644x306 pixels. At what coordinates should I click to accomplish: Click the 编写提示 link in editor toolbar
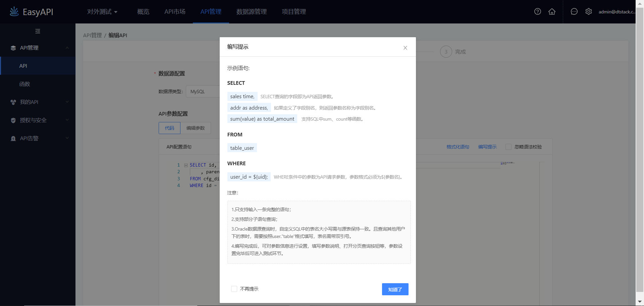click(487, 147)
